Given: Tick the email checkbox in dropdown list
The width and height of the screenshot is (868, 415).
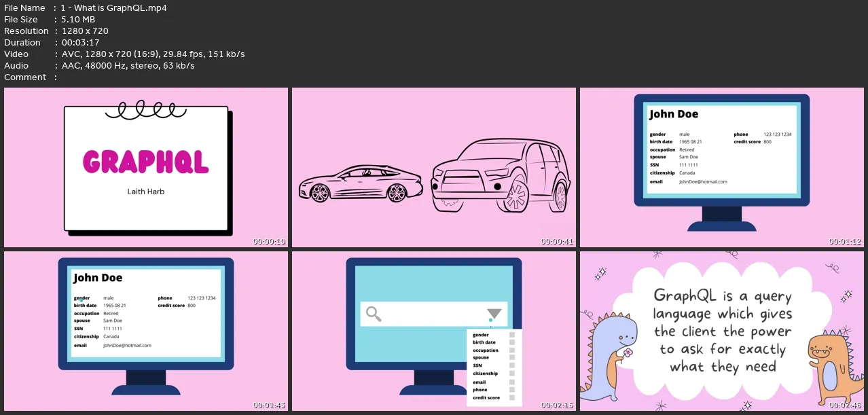Looking at the screenshot, I should (x=512, y=382).
